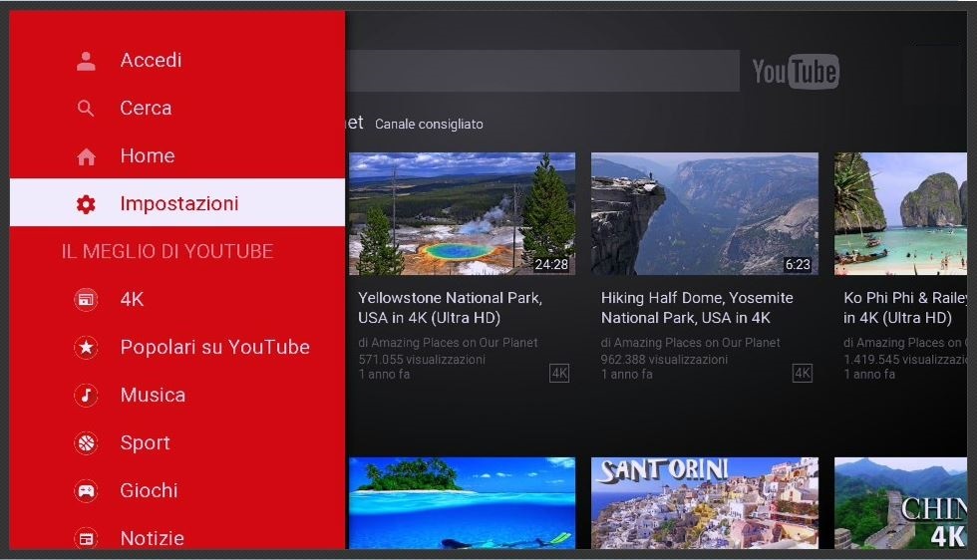This screenshot has width=977, height=560.
Task: Open Musica menu entry
Action: [x=177, y=395]
